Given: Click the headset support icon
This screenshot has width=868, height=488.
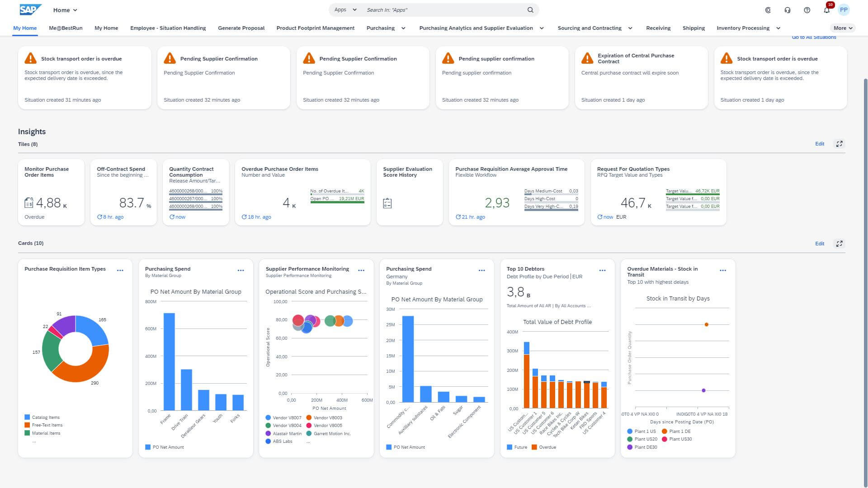Looking at the screenshot, I should pyautogui.click(x=787, y=9).
